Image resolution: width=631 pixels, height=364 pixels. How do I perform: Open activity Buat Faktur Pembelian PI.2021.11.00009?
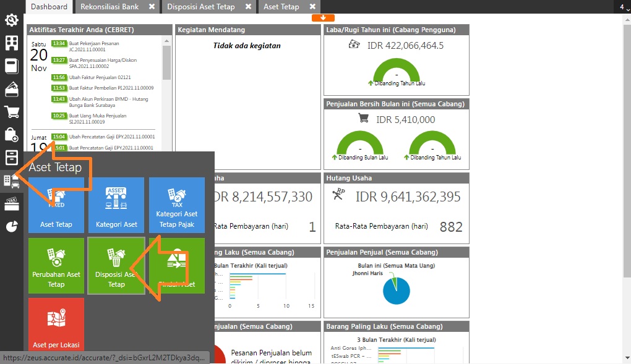[111, 88]
